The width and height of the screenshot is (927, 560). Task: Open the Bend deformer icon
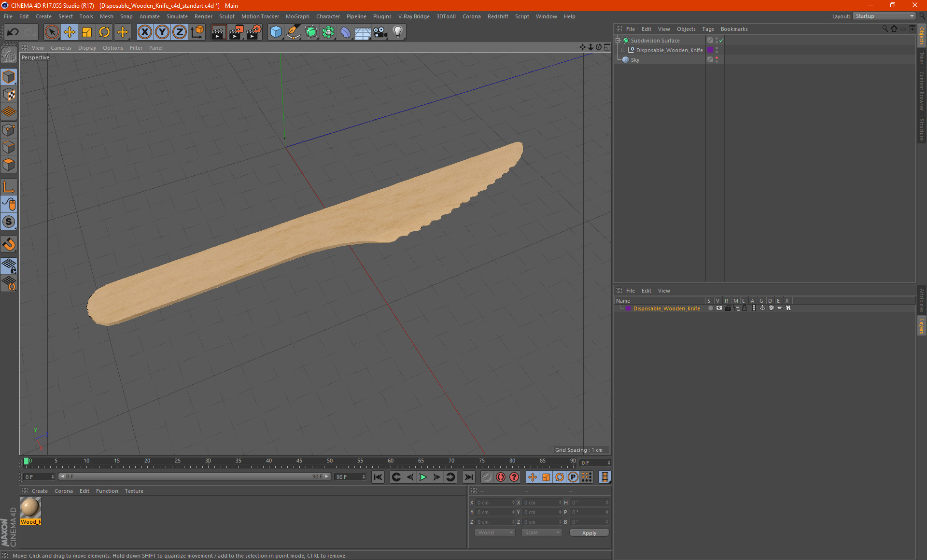click(x=346, y=32)
